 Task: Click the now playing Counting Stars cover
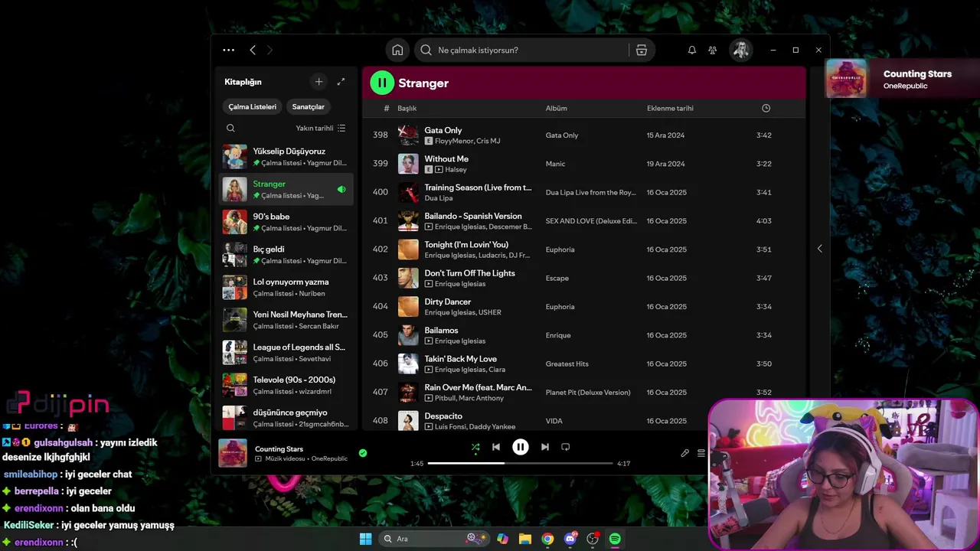(233, 453)
